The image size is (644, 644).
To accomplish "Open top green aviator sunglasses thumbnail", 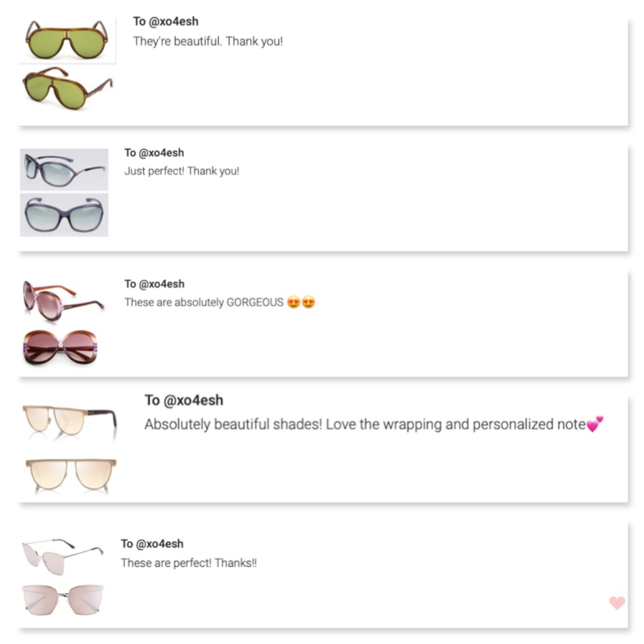I will point(67,40).
